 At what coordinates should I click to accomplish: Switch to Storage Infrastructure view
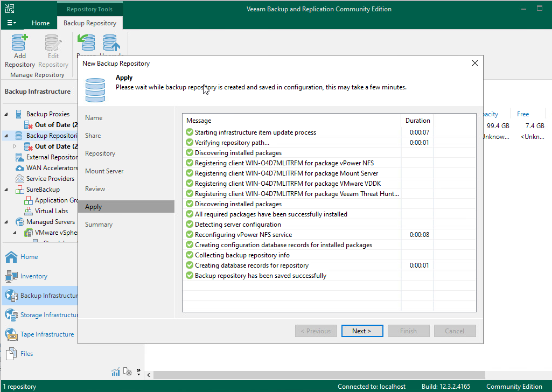click(x=49, y=315)
